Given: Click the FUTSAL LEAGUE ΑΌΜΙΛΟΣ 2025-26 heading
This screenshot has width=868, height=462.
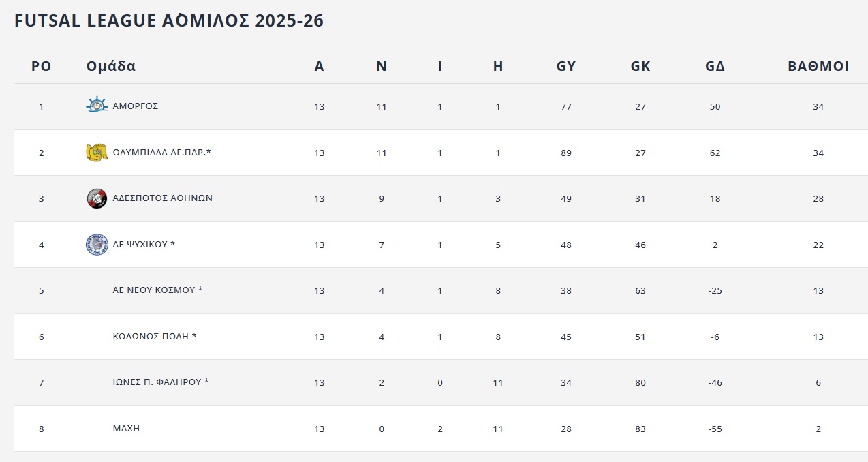Looking at the screenshot, I should pos(169,21).
